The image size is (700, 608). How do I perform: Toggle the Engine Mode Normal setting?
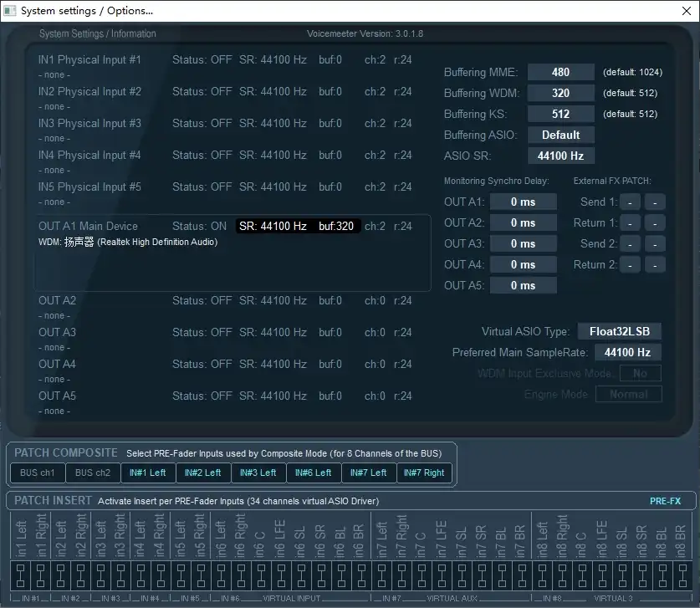[x=628, y=394]
